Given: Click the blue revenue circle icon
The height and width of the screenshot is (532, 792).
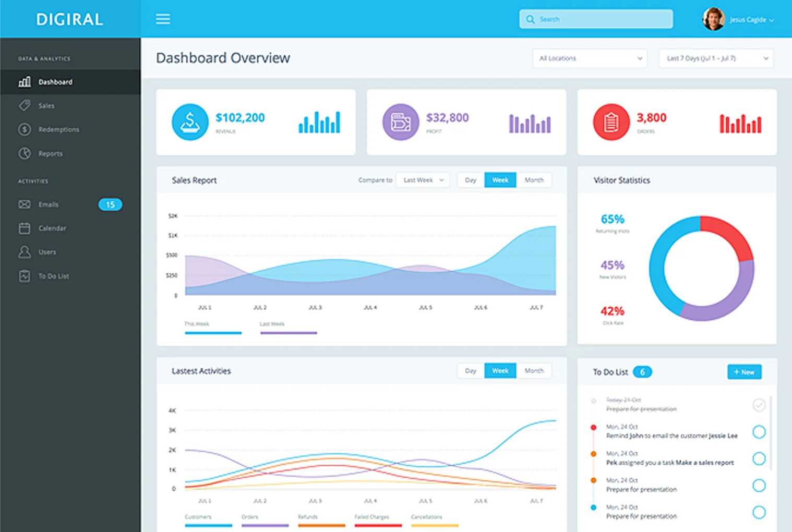Looking at the screenshot, I should tap(190, 122).
